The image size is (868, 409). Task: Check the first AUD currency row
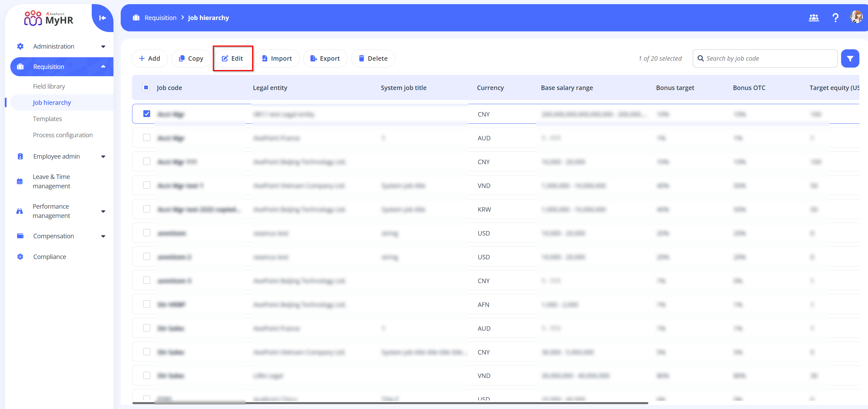point(147,138)
